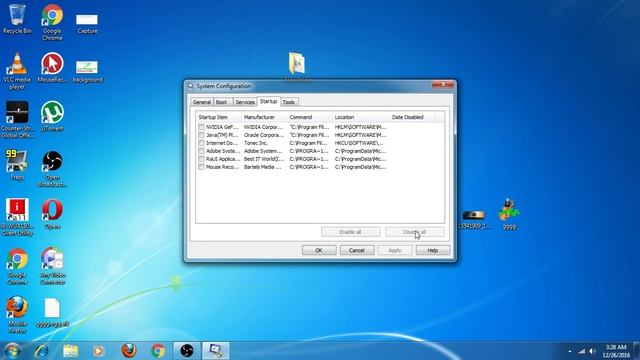Open the Windows Start menu
The height and width of the screenshot is (360, 640).
pos(12,351)
